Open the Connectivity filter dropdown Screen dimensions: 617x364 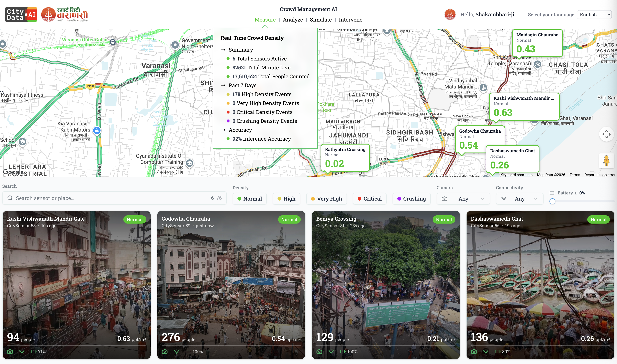coord(520,199)
